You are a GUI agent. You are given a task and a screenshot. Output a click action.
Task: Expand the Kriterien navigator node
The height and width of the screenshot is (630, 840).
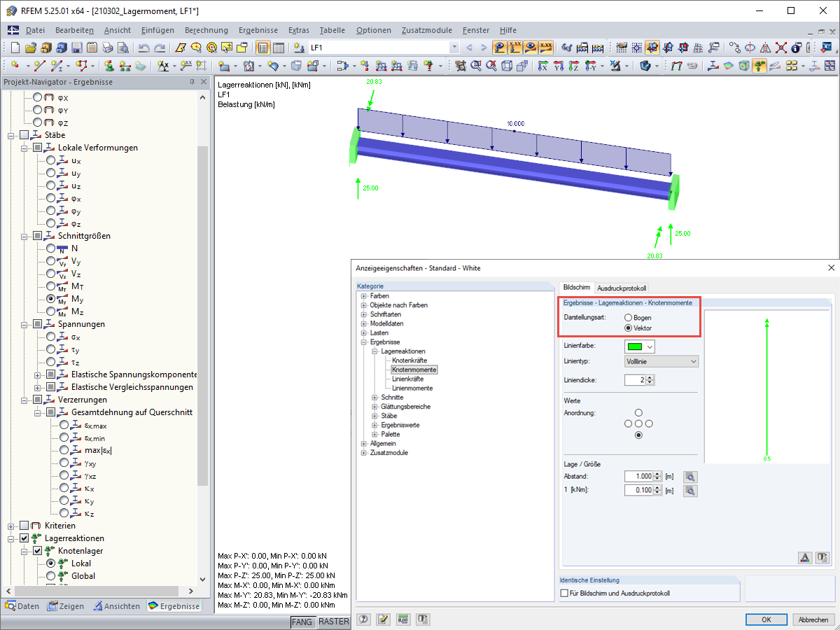[x=12, y=526]
